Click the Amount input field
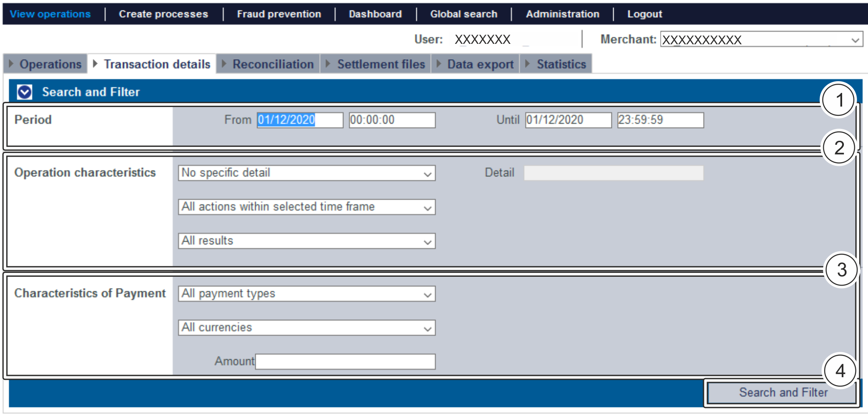 coord(345,361)
